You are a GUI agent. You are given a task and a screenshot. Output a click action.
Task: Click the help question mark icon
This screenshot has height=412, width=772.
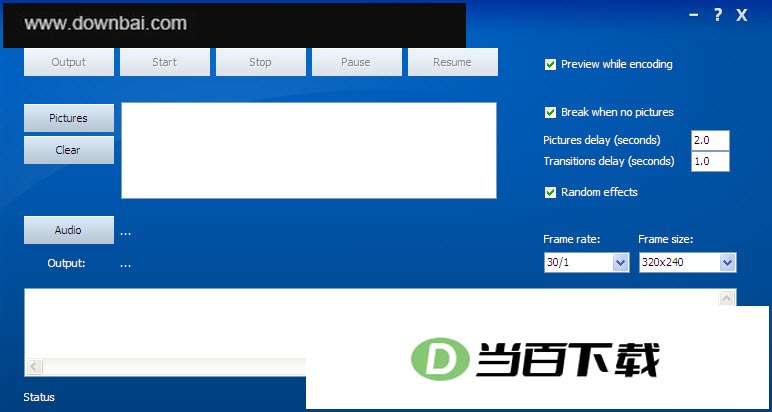point(718,15)
